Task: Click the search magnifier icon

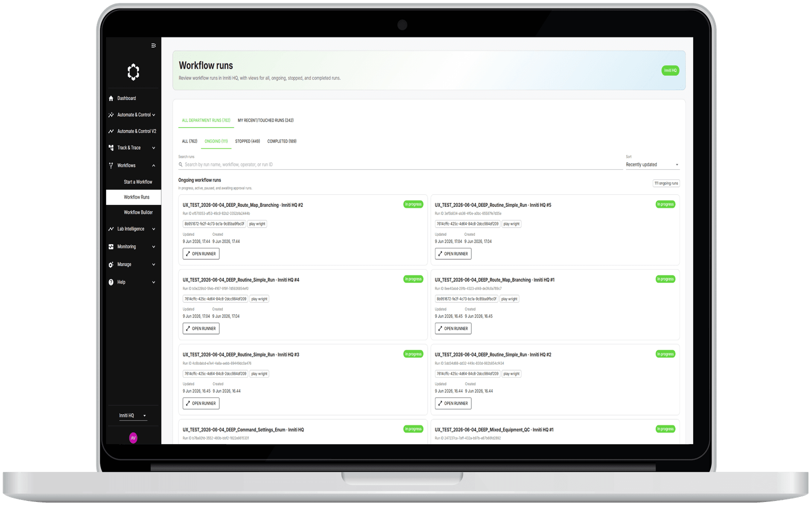Action: (181, 165)
